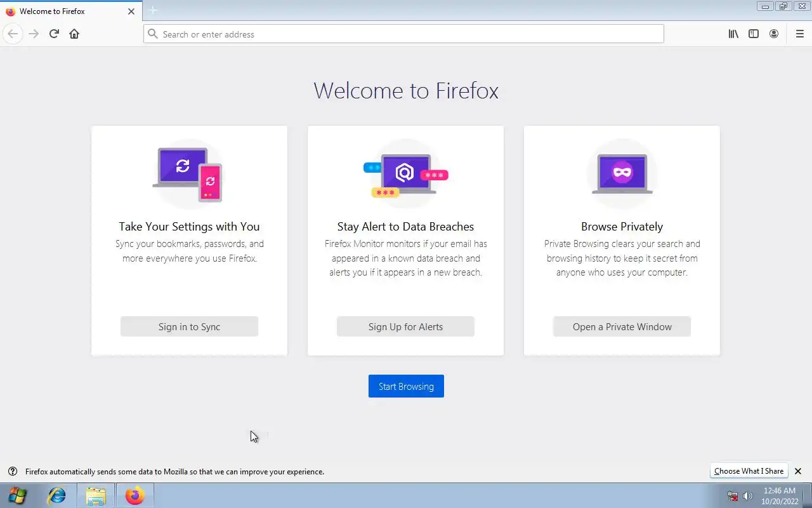Click Take Your Settings with You heading
The height and width of the screenshot is (508, 812).
click(x=189, y=227)
